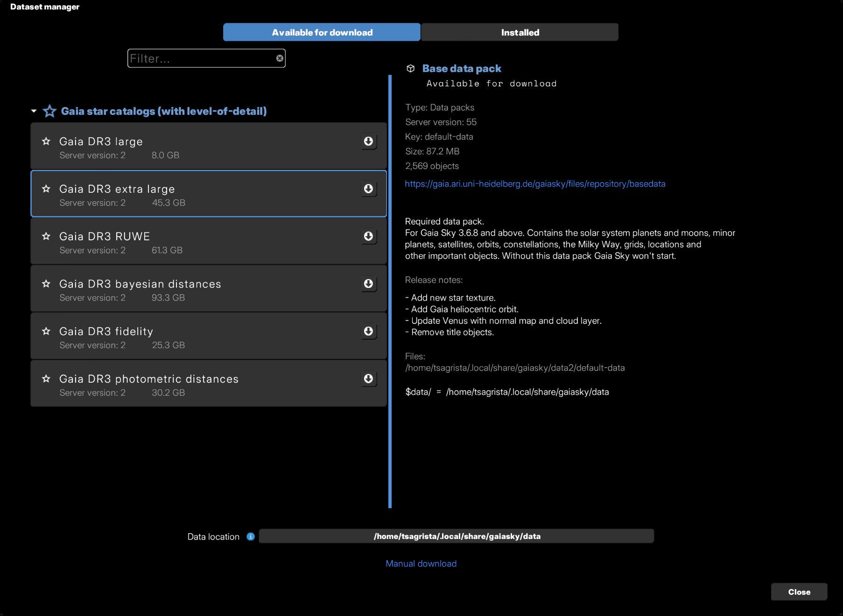This screenshot has width=843, height=616.
Task: Download the Gaia DR3 extra large catalog
Action: 368,189
